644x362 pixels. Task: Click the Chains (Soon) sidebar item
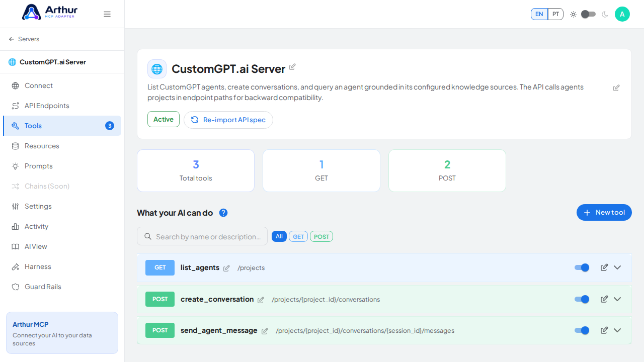(x=62, y=186)
